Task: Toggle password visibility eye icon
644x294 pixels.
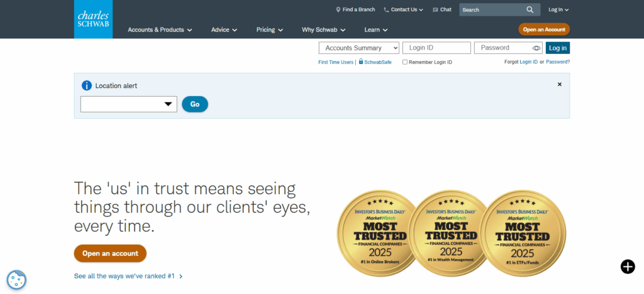Action: 536,48
